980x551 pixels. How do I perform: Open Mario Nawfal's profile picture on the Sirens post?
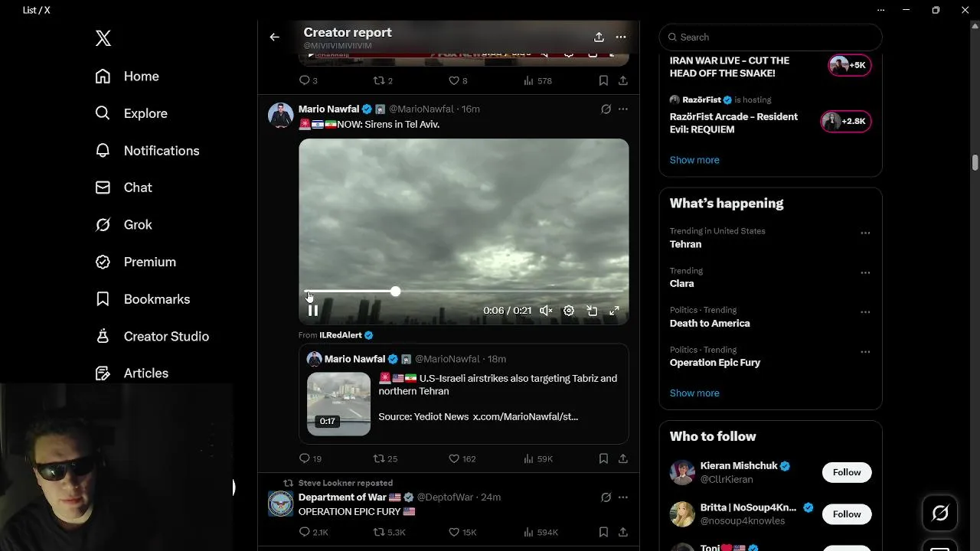280,115
